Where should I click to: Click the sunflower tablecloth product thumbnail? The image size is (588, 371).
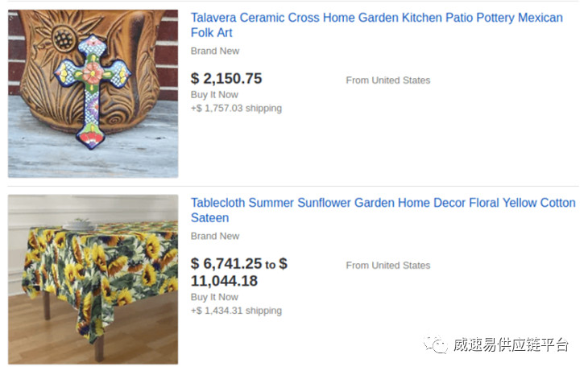(93, 279)
